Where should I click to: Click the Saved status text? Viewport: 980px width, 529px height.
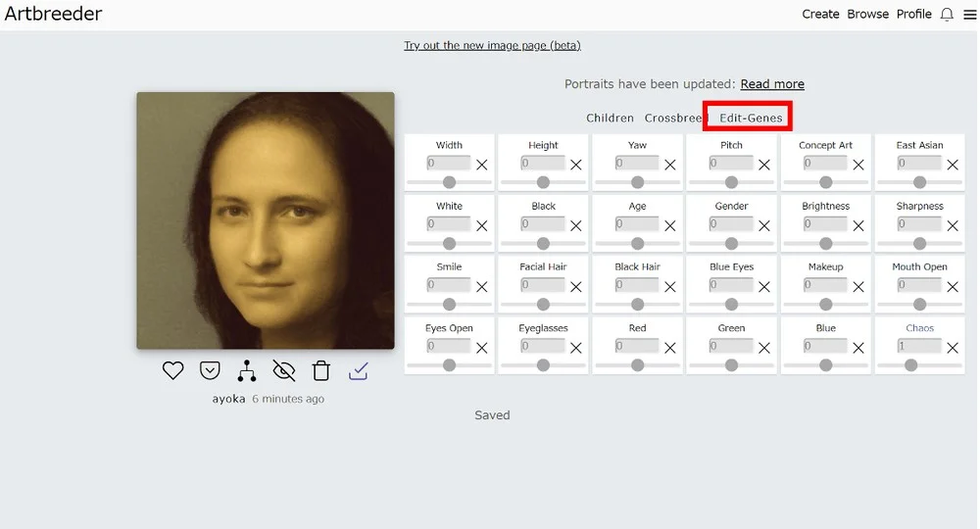(492, 415)
